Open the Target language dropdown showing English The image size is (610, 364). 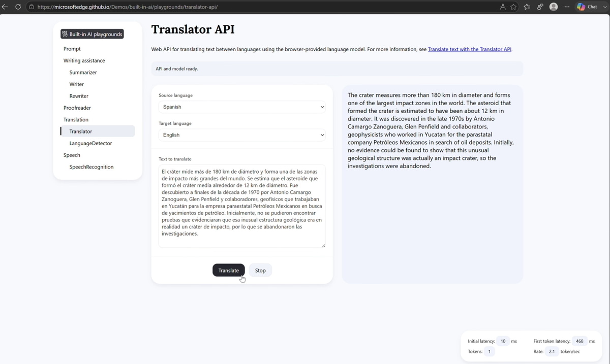[242, 135]
